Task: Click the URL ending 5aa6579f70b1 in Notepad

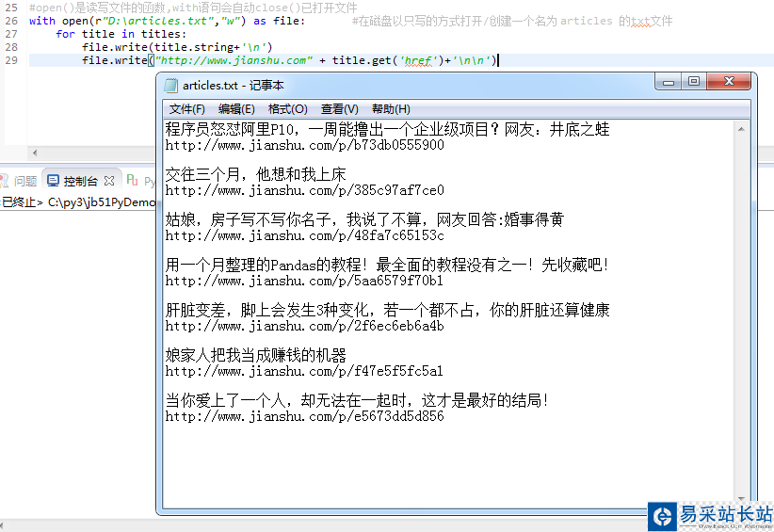Action: click(x=304, y=281)
